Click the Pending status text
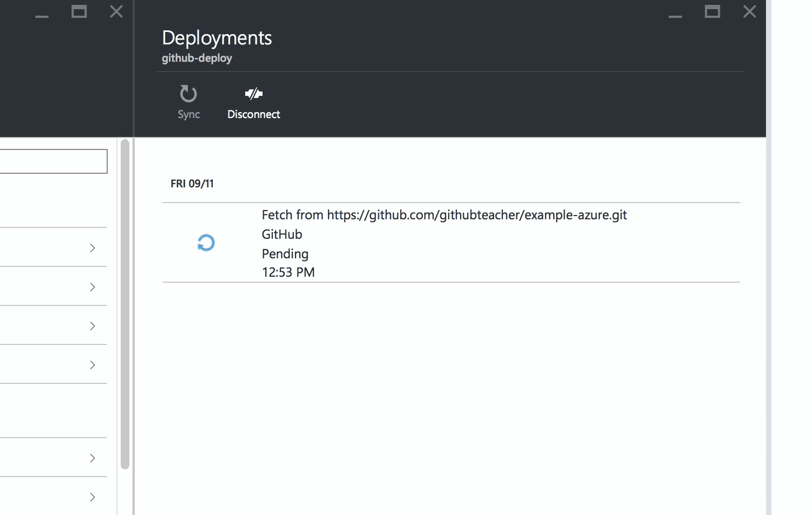The height and width of the screenshot is (515, 812). point(285,253)
